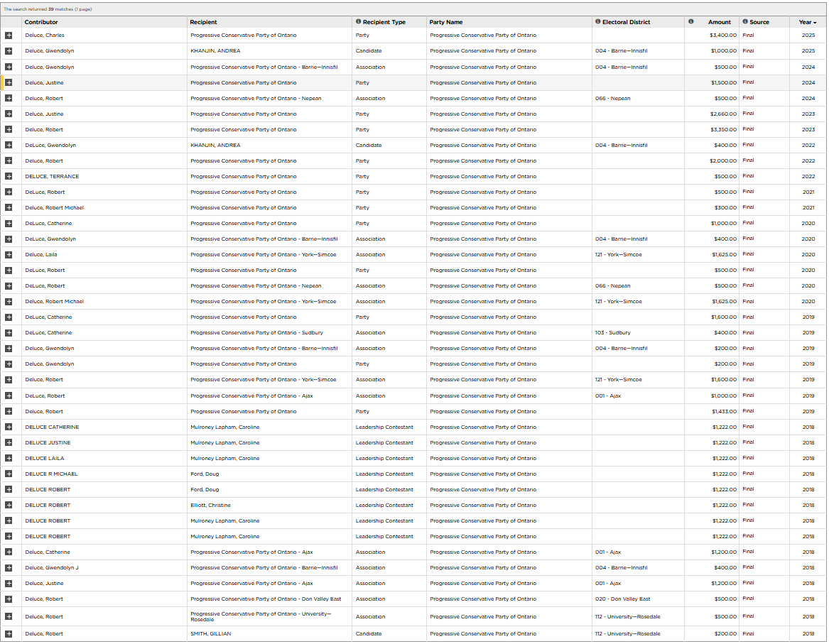Click amount '$2,660.00'

723,114
